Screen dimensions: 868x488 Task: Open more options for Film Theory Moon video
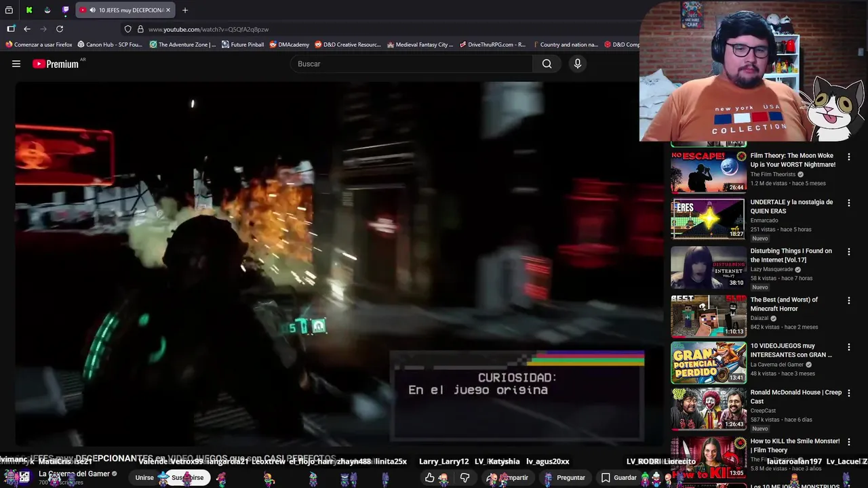click(848, 157)
